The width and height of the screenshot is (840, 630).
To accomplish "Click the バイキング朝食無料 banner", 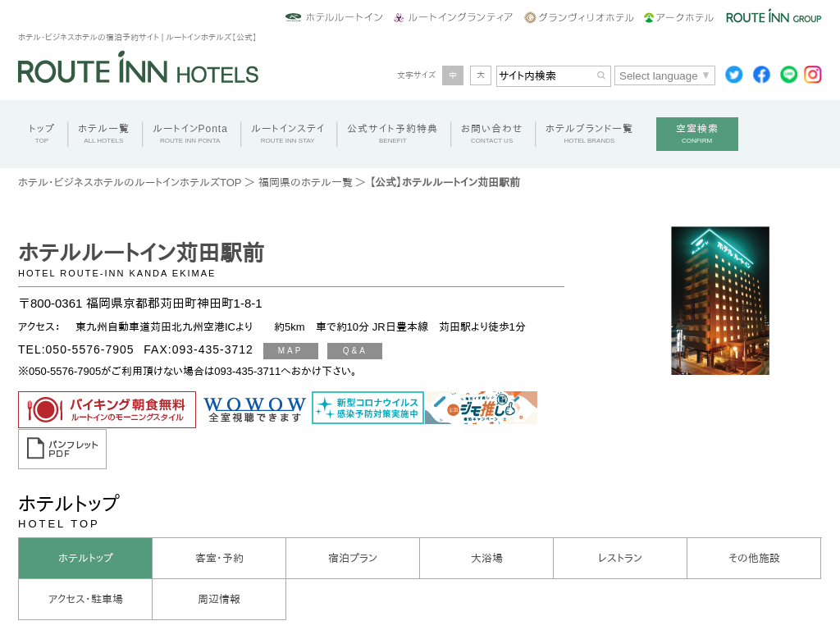I will [107, 410].
